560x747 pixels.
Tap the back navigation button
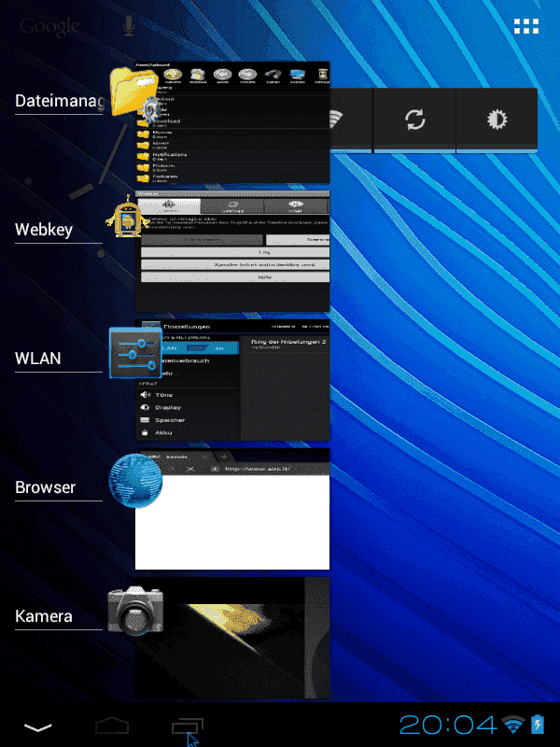(37, 727)
